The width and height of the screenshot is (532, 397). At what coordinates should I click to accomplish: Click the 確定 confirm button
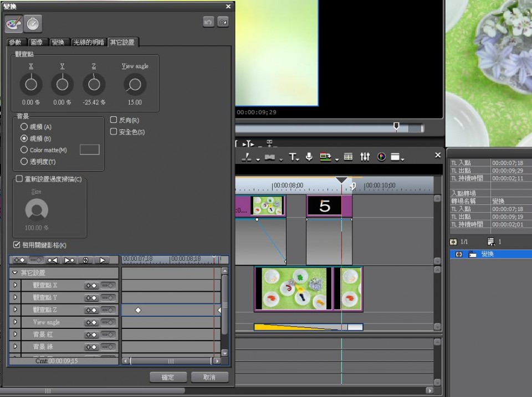coord(168,377)
